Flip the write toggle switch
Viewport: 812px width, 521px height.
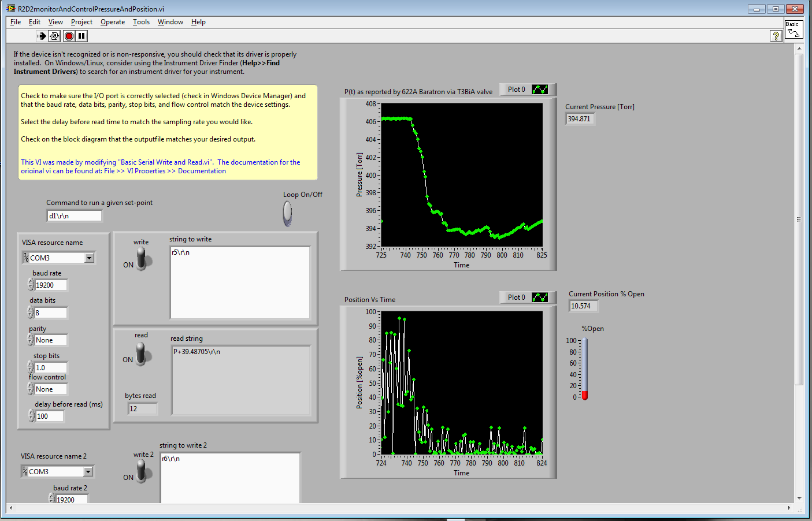(x=142, y=258)
